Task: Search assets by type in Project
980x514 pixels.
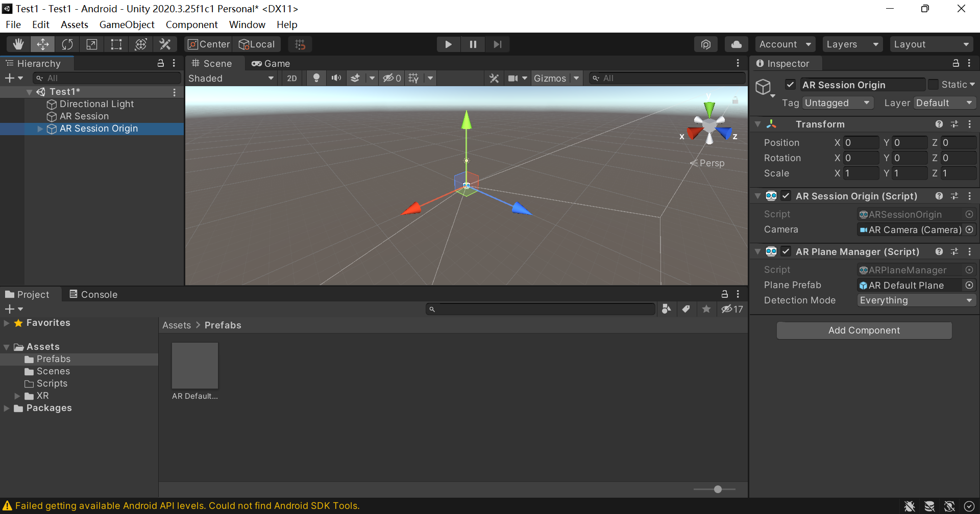Action: tap(666, 309)
